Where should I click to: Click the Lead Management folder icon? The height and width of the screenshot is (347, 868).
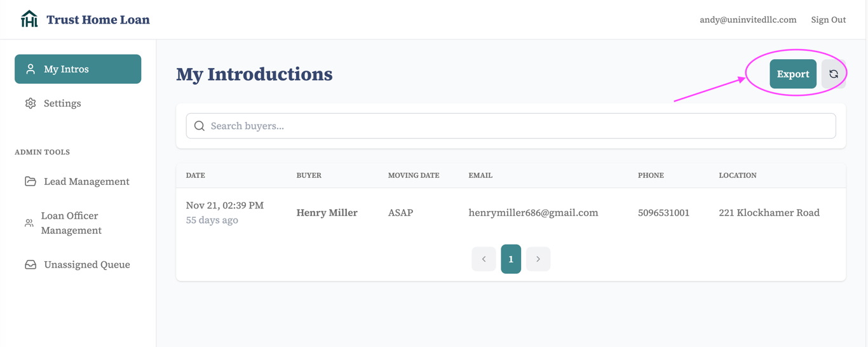coord(31,181)
